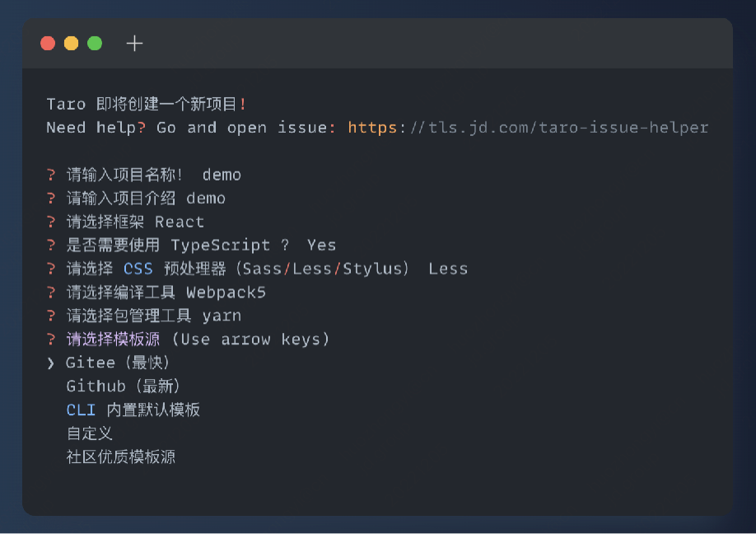Click the framework answer 'React'
756x534 pixels.
click(x=180, y=222)
